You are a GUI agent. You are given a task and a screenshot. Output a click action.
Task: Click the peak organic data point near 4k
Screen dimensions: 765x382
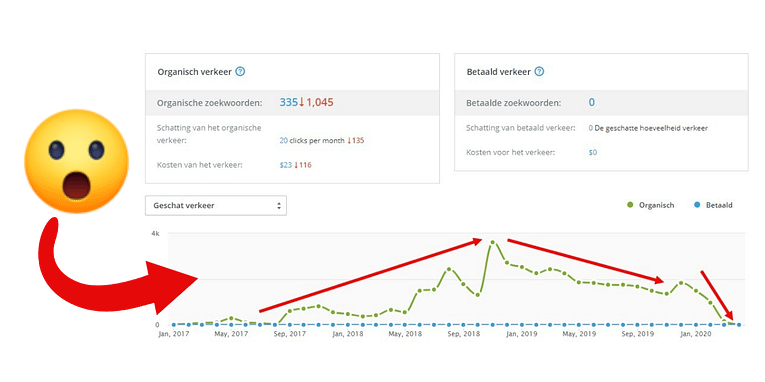coord(492,242)
